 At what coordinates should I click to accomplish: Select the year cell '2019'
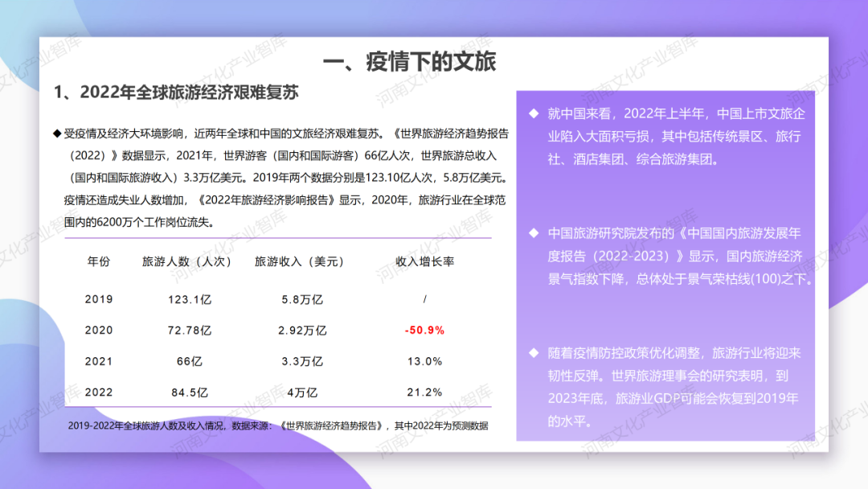click(x=99, y=299)
